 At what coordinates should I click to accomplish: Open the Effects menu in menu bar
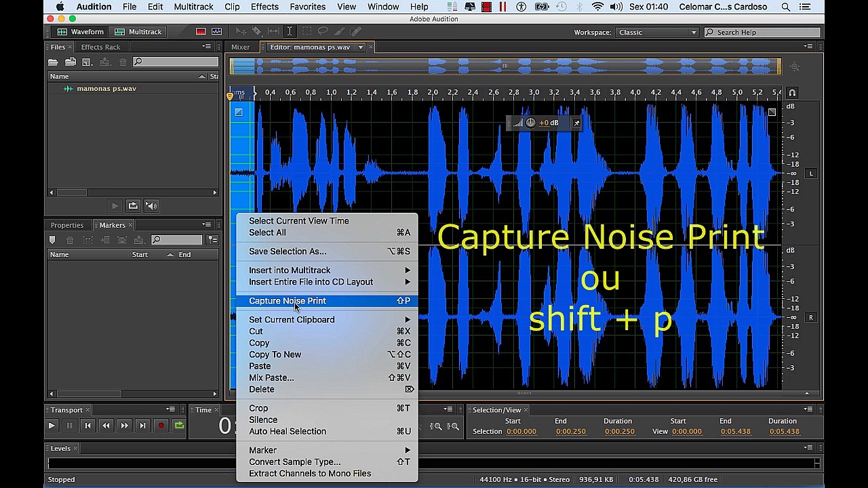click(x=264, y=7)
